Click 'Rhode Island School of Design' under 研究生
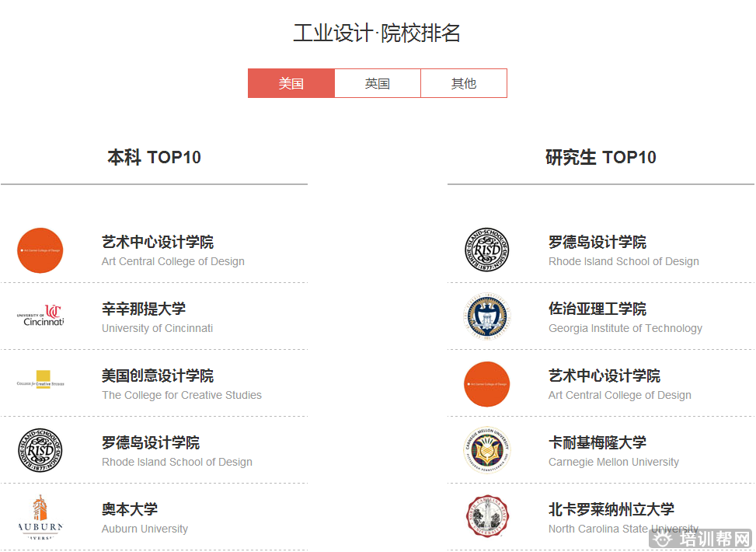This screenshot has width=756, height=552. pos(624,261)
